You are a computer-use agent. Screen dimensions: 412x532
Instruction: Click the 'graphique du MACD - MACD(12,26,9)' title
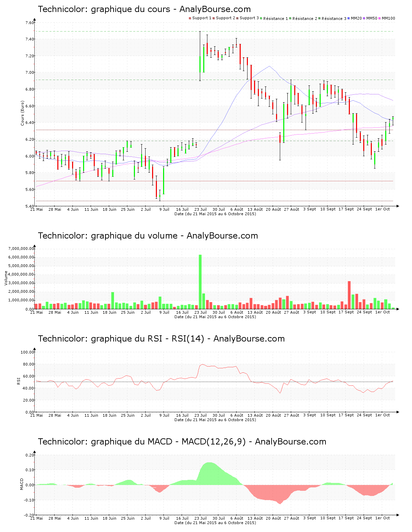click(182, 442)
